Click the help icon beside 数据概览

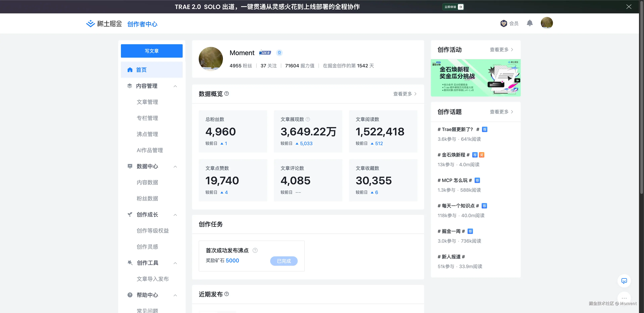click(227, 94)
